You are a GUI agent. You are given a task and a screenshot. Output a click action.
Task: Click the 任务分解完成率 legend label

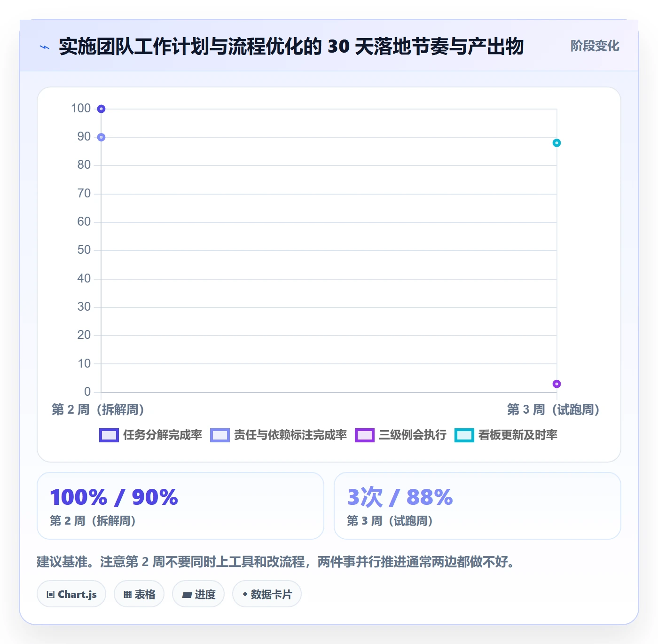163,435
